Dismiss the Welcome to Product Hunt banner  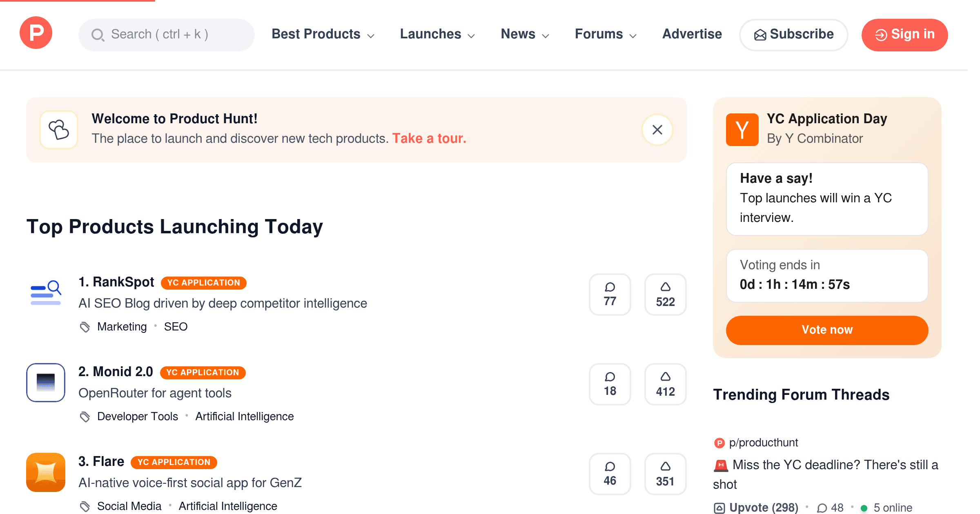(657, 130)
